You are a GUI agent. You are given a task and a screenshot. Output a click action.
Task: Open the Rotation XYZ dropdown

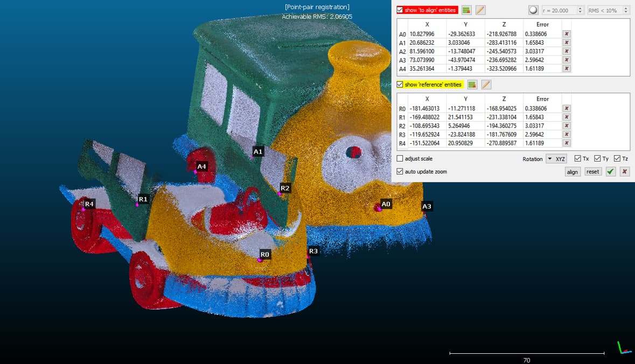556,159
